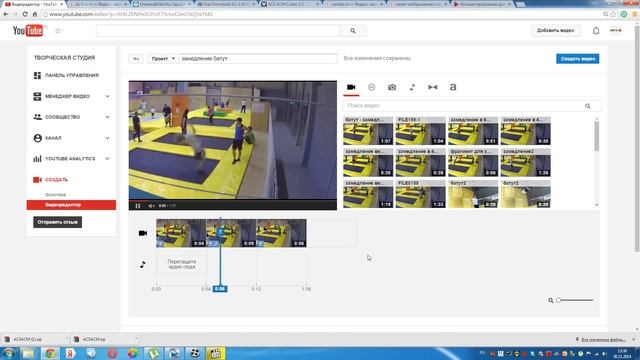
Task: Expand the Сообщество section
Action: point(71,117)
